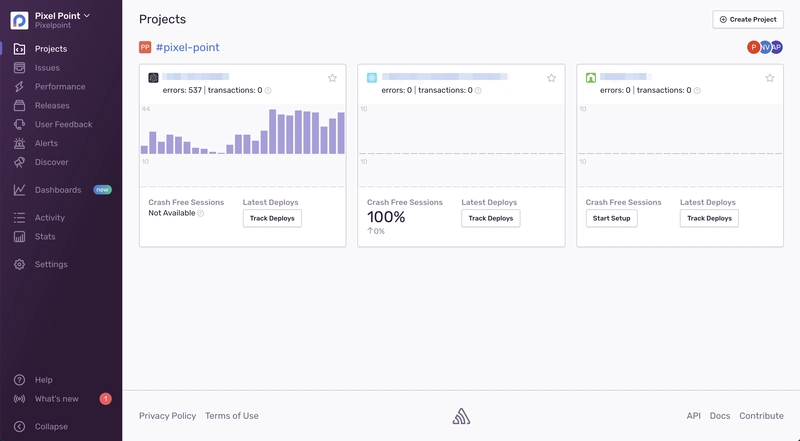Open Releases in the sidebar

coord(52,106)
